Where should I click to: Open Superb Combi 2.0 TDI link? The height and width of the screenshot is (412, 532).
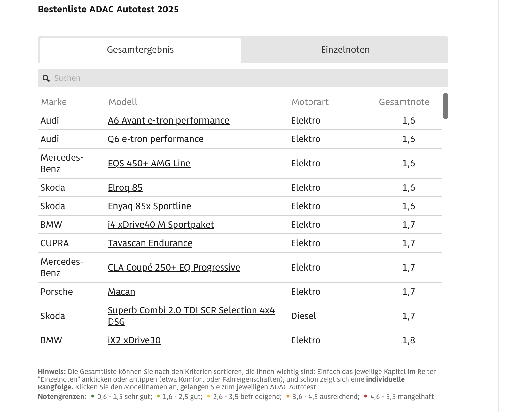191,310
